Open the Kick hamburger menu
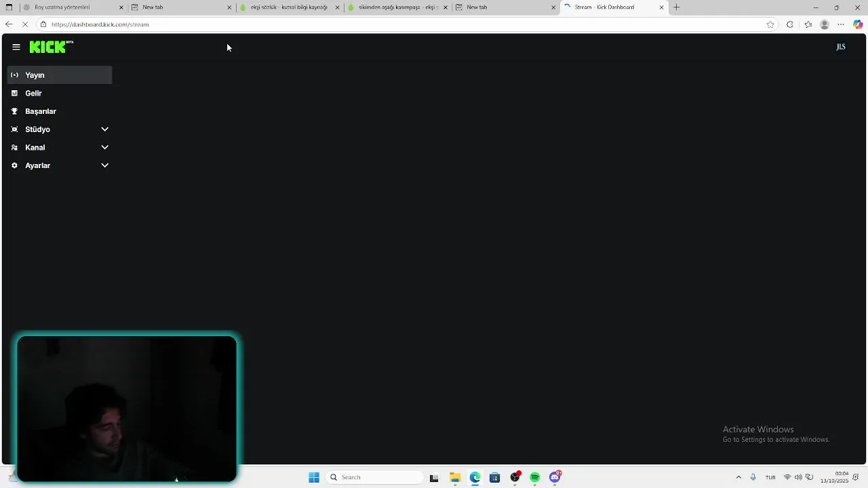The height and width of the screenshot is (488, 868). pyautogui.click(x=16, y=47)
